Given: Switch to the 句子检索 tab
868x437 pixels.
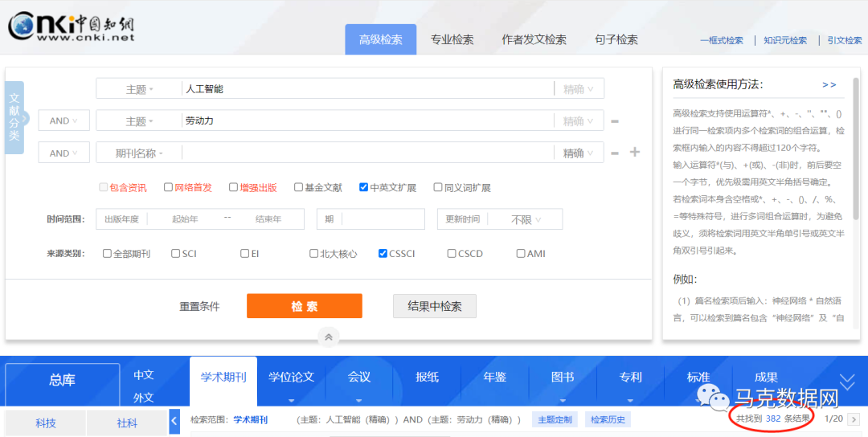Looking at the screenshot, I should coord(616,40).
